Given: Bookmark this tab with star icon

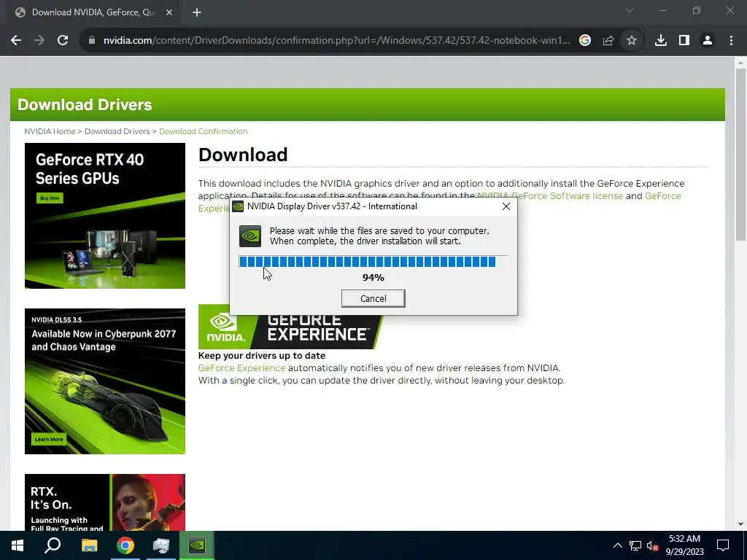Looking at the screenshot, I should (x=632, y=41).
